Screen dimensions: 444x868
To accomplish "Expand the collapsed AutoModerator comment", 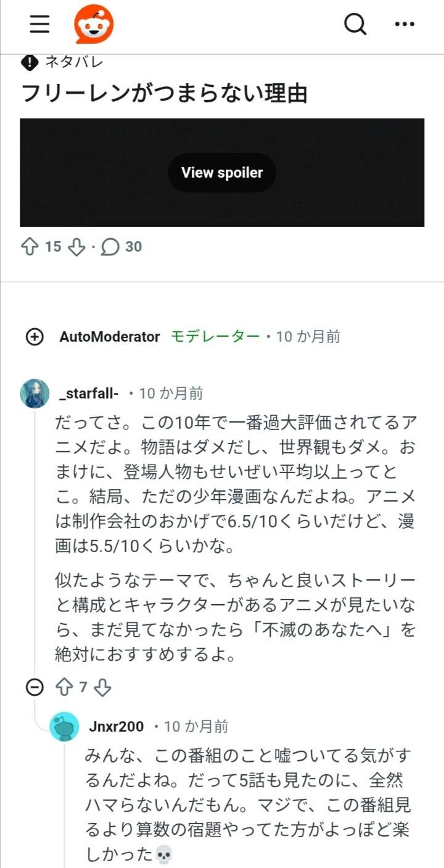I will pyautogui.click(x=35, y=337).
